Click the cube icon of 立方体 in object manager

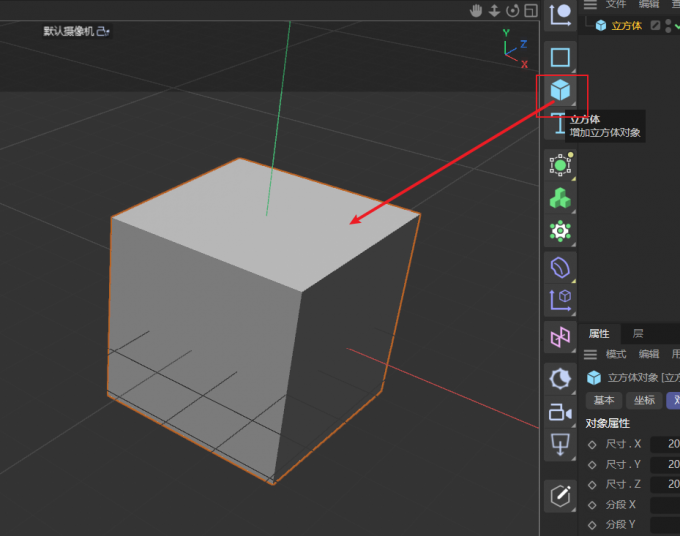(x=601, y=26)
